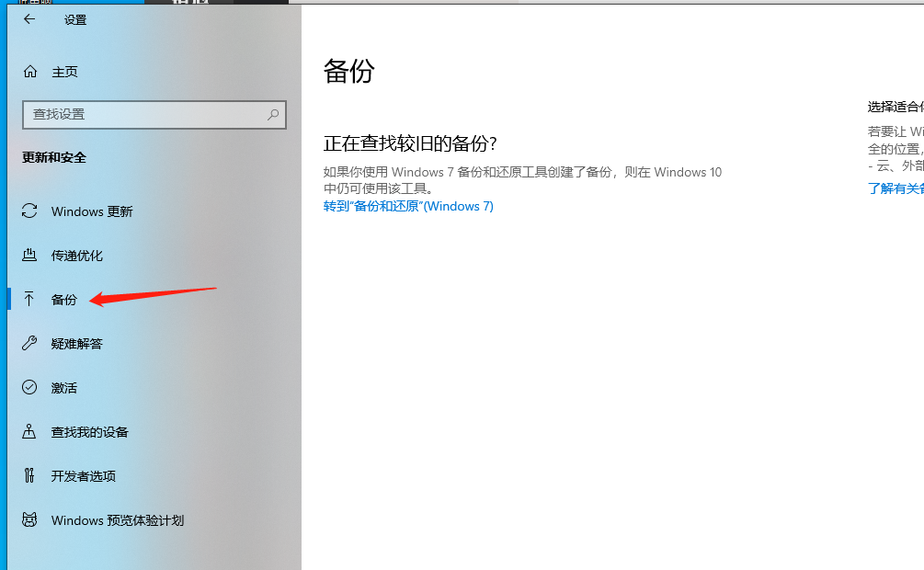The image size is (924, 570).
Task: Open 转到"备份和还原"(Windows 7) link
Action: [x=408, y=207]
